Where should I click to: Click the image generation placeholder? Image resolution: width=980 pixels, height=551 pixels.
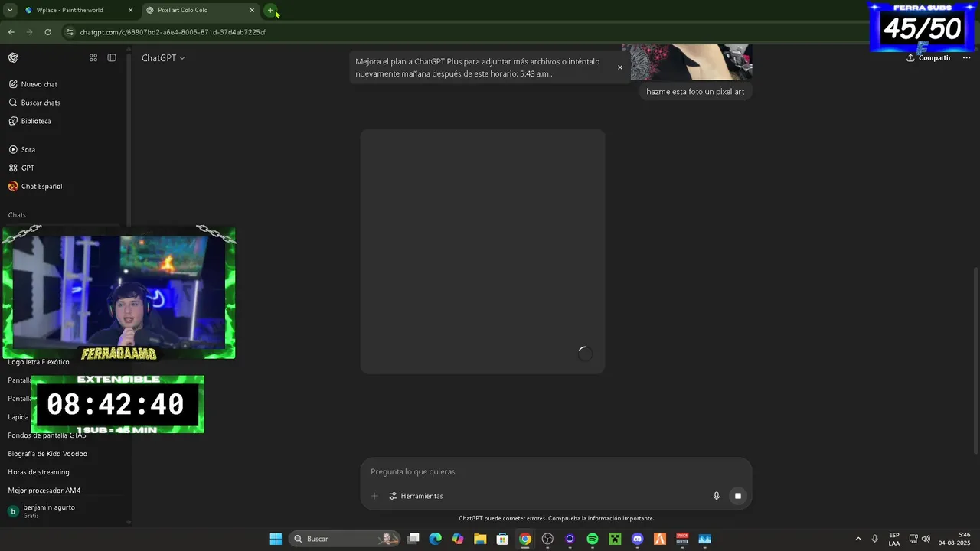click(483, 252)
